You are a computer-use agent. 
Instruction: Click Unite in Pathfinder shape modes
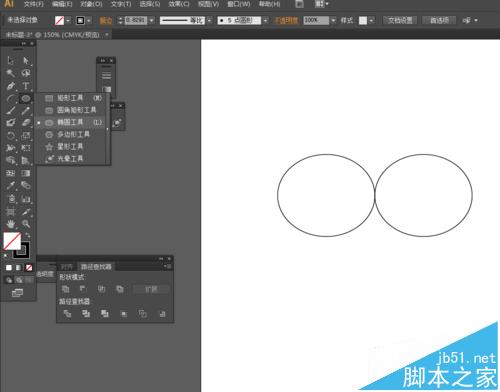point(66,289)
